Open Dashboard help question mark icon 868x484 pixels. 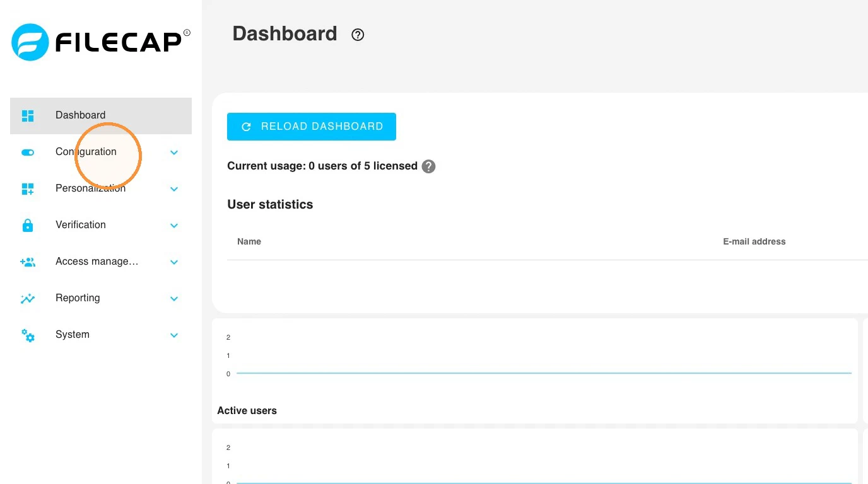click(x=358, y=35)
